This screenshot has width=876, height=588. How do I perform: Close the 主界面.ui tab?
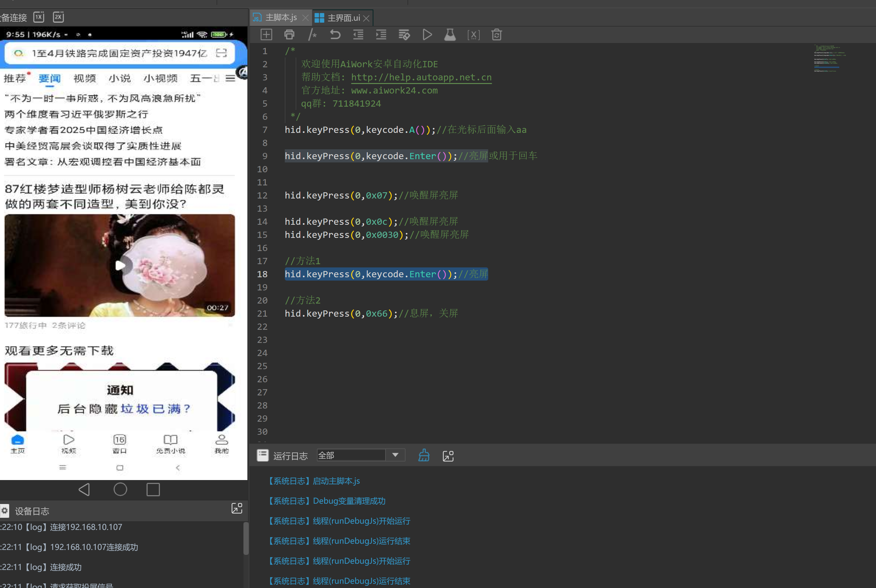tap(366, 18)
